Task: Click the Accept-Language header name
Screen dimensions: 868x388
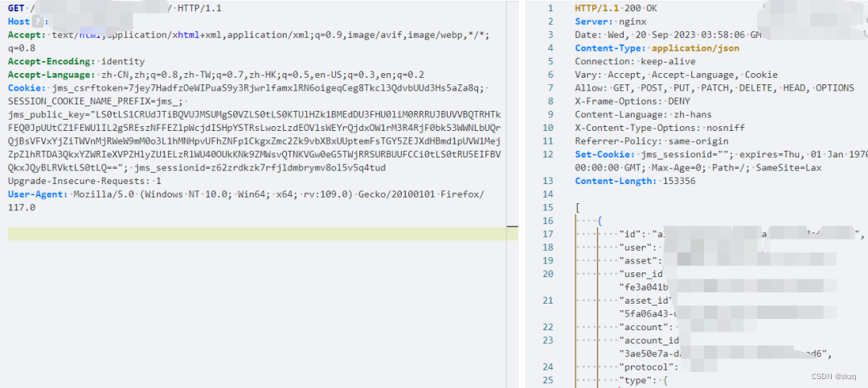Action: [x=51, y=75]
